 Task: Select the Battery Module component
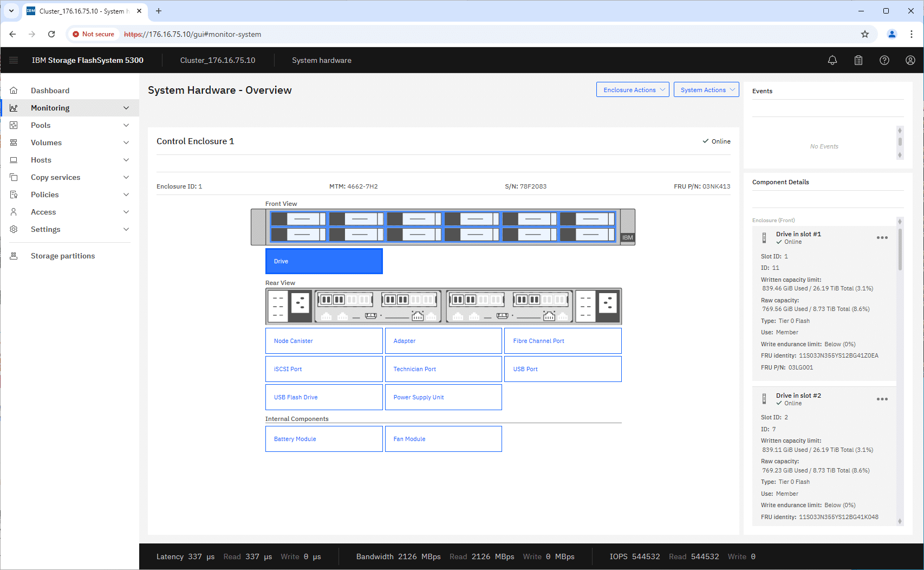click(324, 439)
